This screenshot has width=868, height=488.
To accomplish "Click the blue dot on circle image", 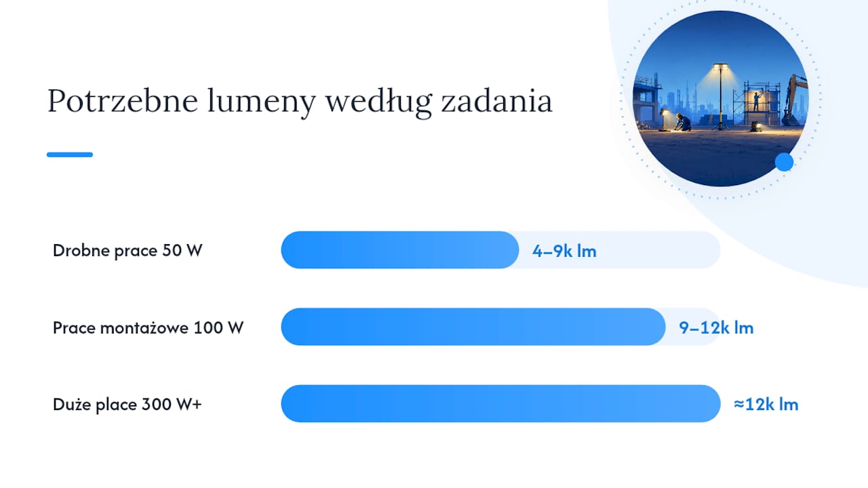I will click(x=784, y=162).
